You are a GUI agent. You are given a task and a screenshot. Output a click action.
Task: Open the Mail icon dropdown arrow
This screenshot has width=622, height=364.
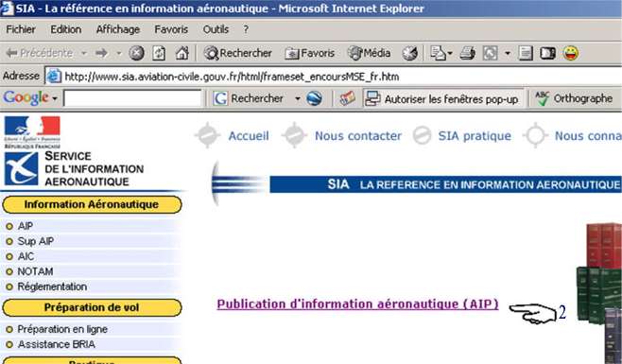(x=450, y=53)
